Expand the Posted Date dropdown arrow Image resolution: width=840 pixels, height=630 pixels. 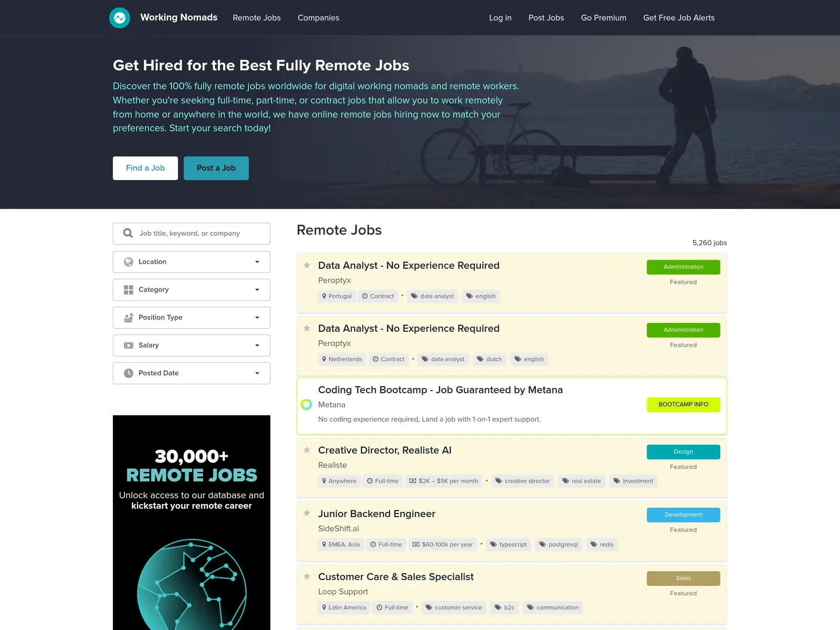pos(257,373)
